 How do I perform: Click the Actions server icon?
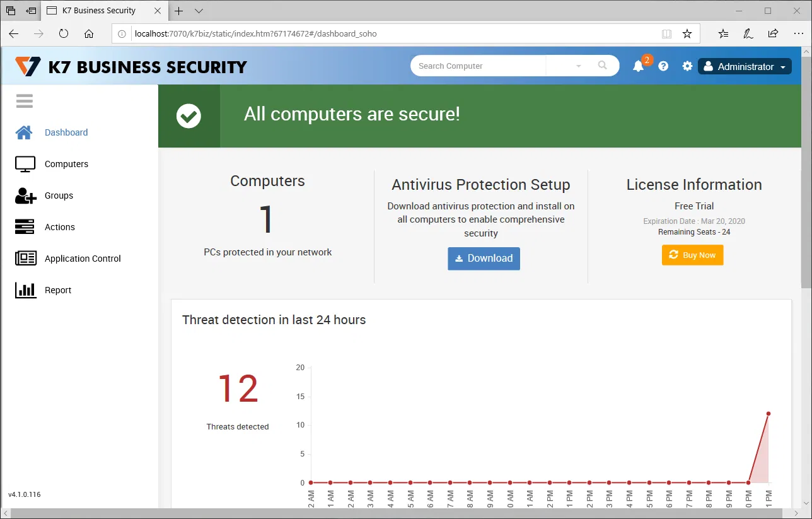coord(25,227)
